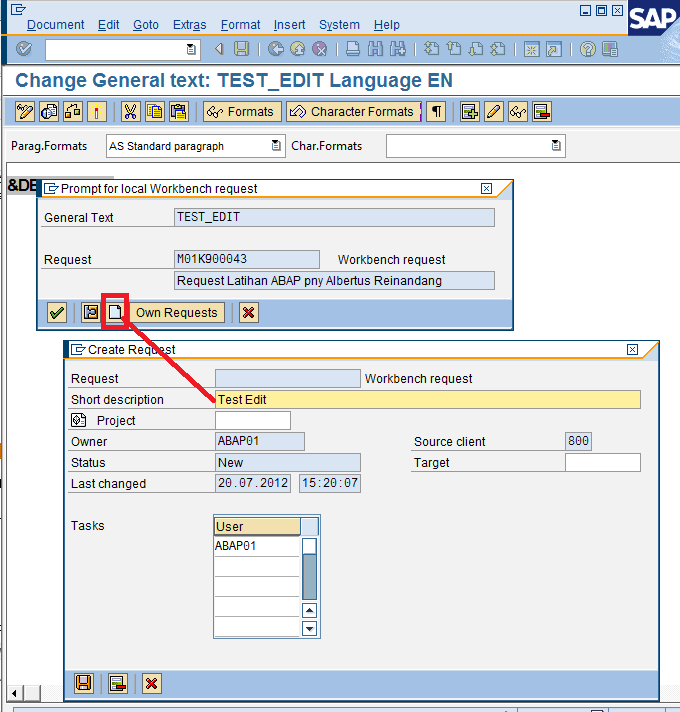The width and height of the screenshot is (680, 712).
Task: Save the new request in Create Request dialog
Action: tap(84, 683)
